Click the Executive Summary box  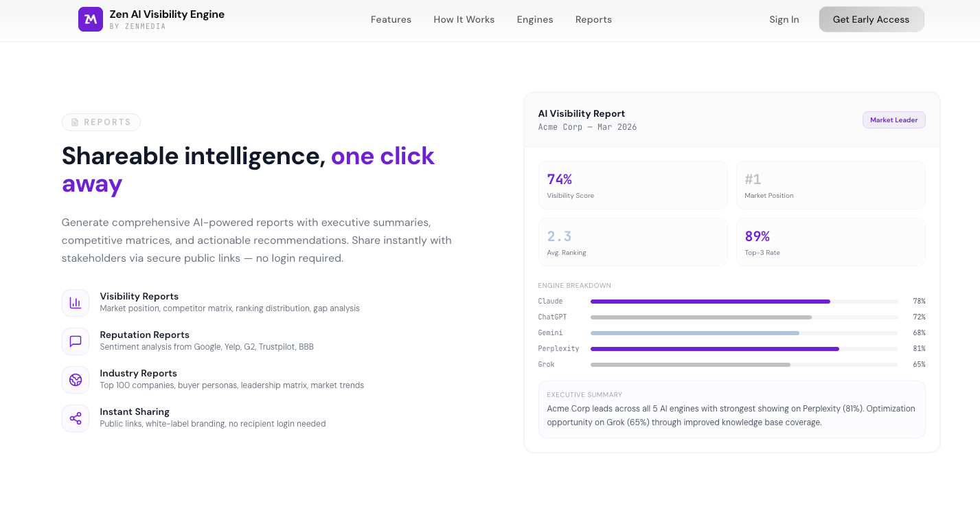732,409
